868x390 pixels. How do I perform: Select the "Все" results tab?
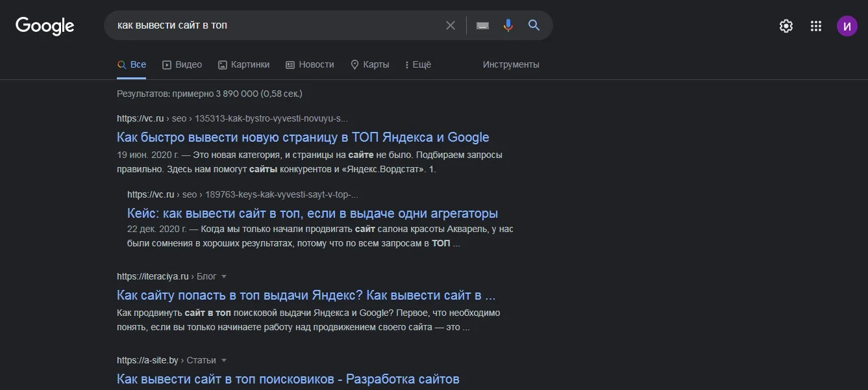[x=131, y=64]
